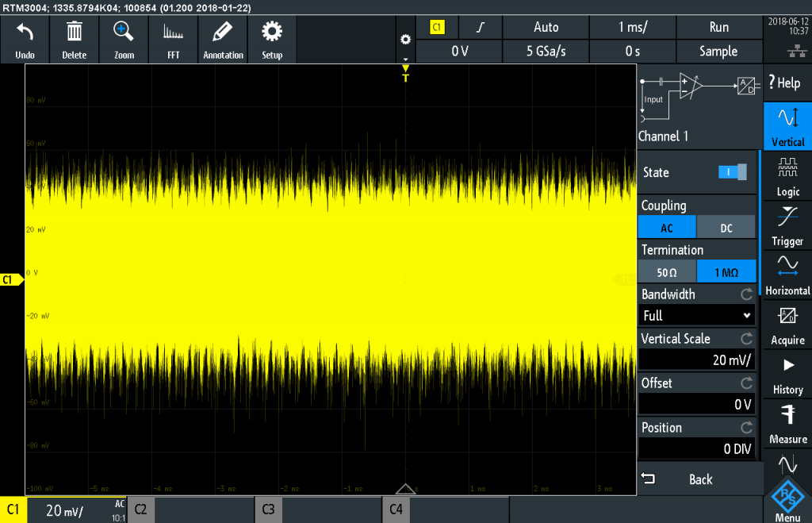Click the Vertical Scale 20 mV/ field
812x523 pixels.
697,360
